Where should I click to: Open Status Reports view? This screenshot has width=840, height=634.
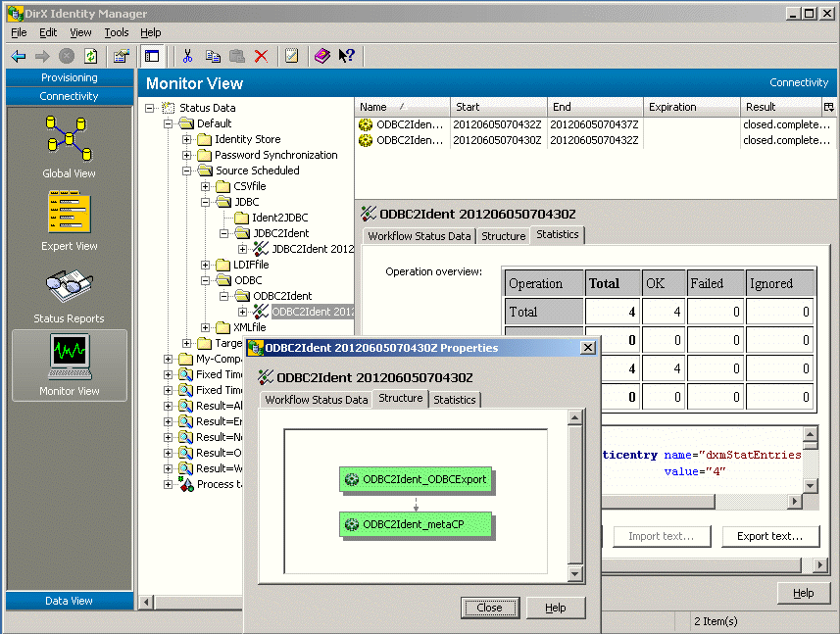pos(69,286)
